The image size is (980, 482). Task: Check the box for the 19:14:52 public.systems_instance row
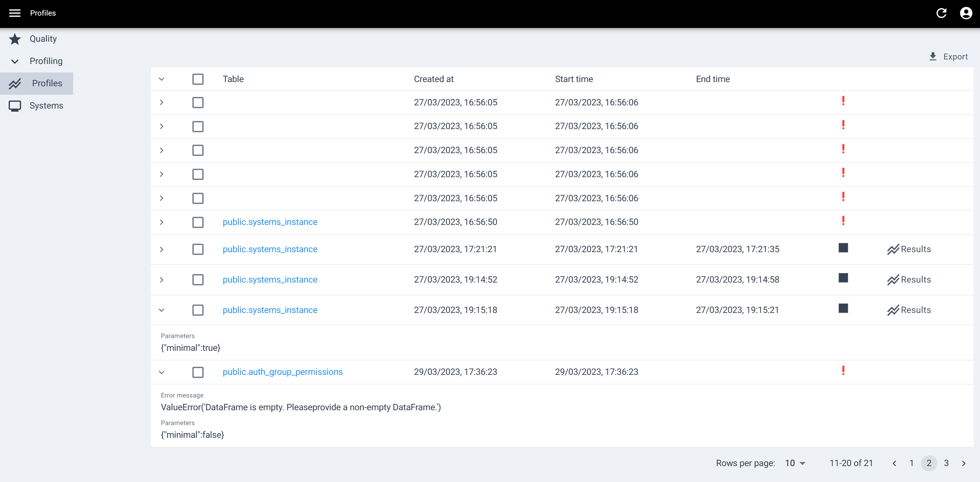click(x=198, y=280)
